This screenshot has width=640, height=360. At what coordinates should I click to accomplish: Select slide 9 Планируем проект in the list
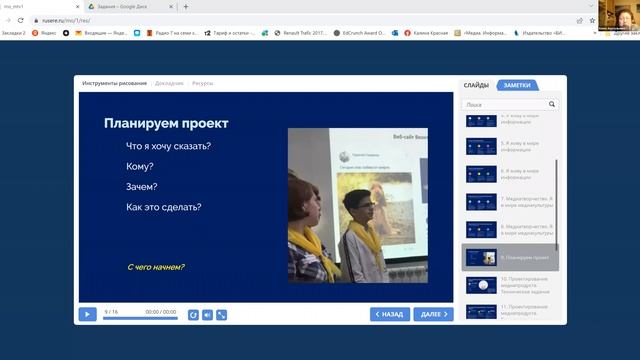tap(510, 258)
